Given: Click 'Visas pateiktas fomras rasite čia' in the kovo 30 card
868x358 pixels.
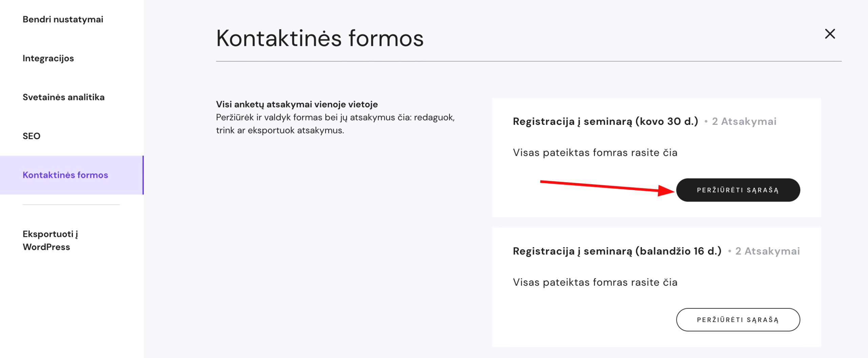Looking at the screenshot, I should (x=595, y=153).
